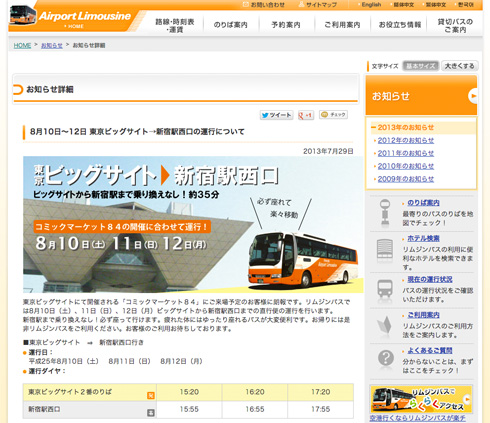Click the 16:55 arrival time cell
This screenshot has height=423, width=490.
pos(255,409)
